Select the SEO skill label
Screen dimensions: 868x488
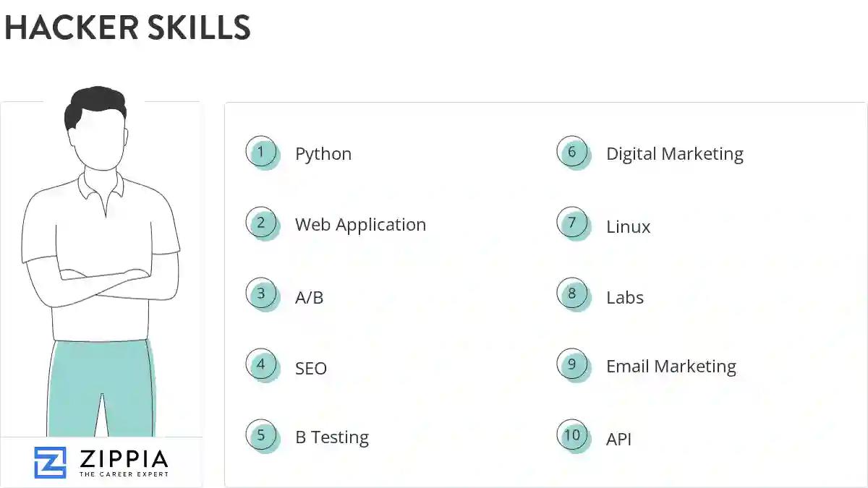(311, 369)
